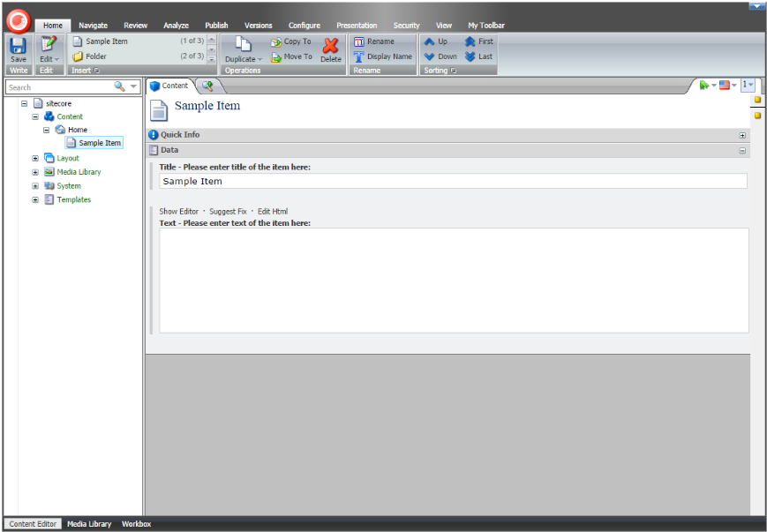Screen dimensions: 767x532
Task: Open the Duplicate dropdown arrow
Action: (x=259, y=59)
